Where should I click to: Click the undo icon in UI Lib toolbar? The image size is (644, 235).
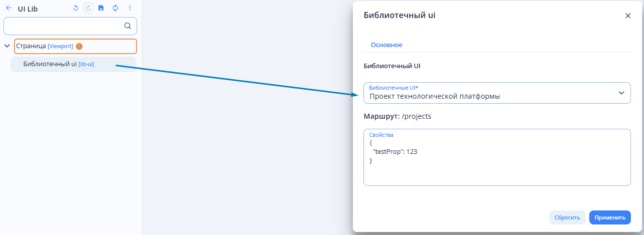pyautogui.click(x=76, y=8)
